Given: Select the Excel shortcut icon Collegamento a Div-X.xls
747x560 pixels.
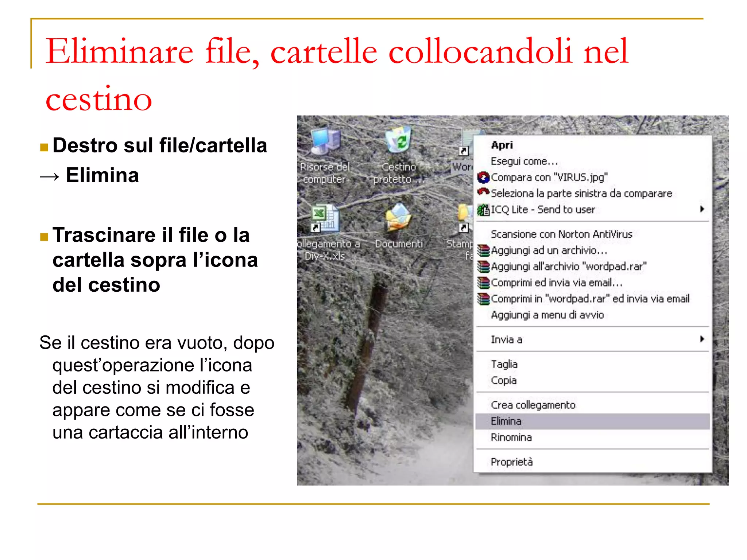Looking at the screenshot, I should pyautogui.click(x=325, y=218).
